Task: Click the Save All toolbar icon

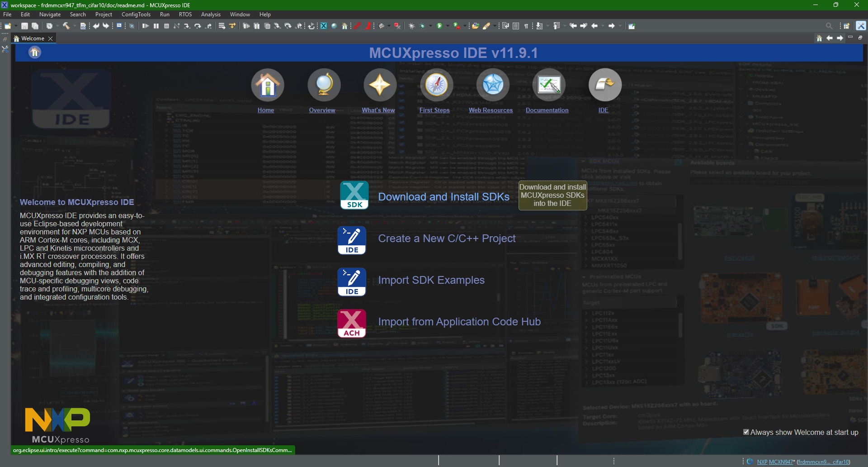Action: 35,26
